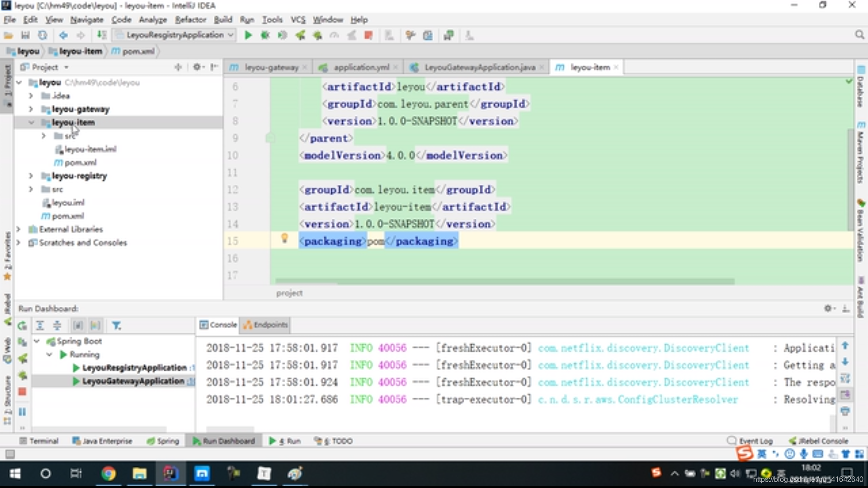868x488 pixels.
Task: Click the Pause icon in Run Dashboard side strip
Action: coord(22,412)
